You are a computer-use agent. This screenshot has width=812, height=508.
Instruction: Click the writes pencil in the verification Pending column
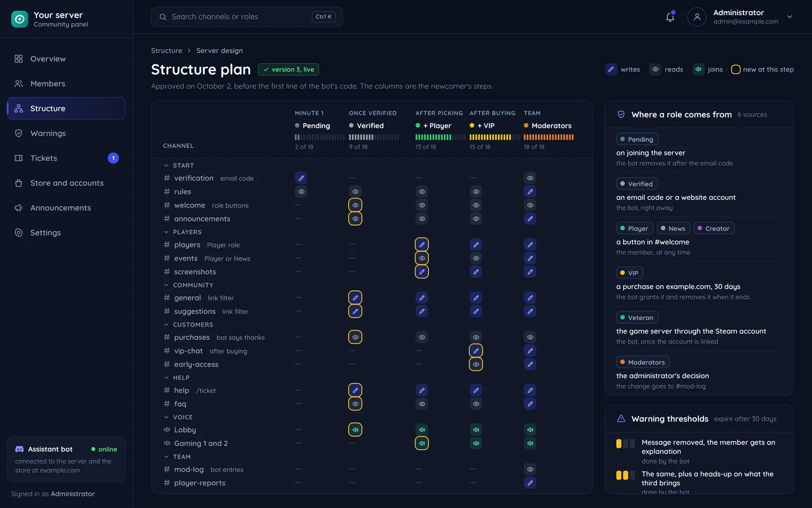click(x=301, y=178)
